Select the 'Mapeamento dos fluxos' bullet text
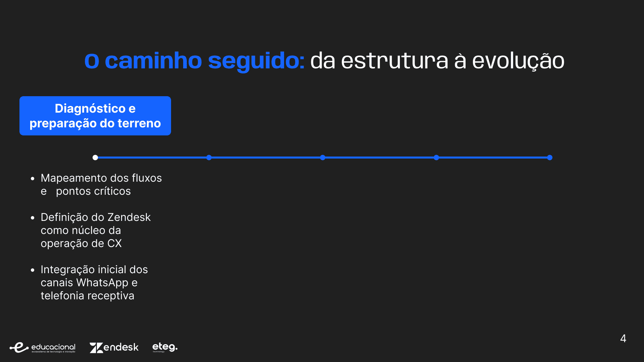The width and height of the screenshot is (644, 362). (101, 178)
